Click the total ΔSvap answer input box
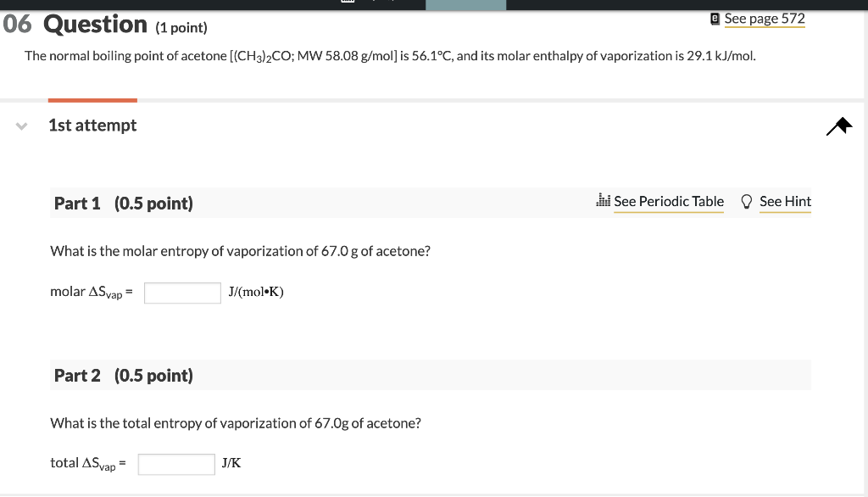This screenshot has height=497, width=868. point(176,464)
